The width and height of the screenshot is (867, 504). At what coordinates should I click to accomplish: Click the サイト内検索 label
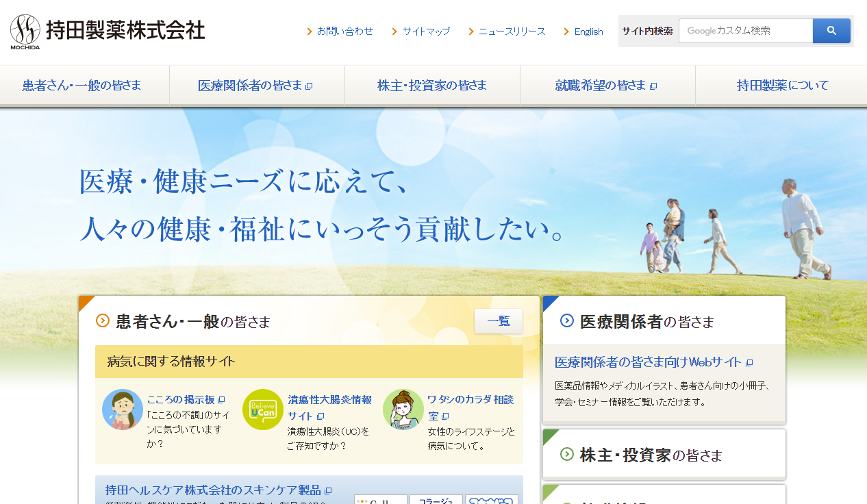[647, 31]
